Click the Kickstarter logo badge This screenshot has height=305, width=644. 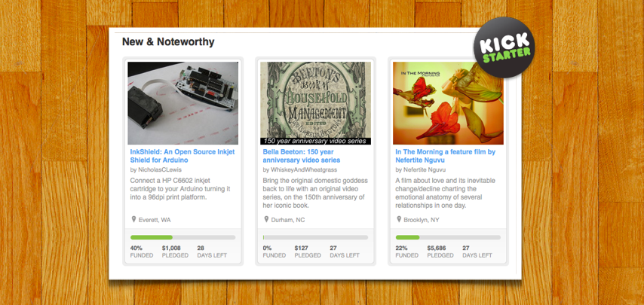point(503,47)
